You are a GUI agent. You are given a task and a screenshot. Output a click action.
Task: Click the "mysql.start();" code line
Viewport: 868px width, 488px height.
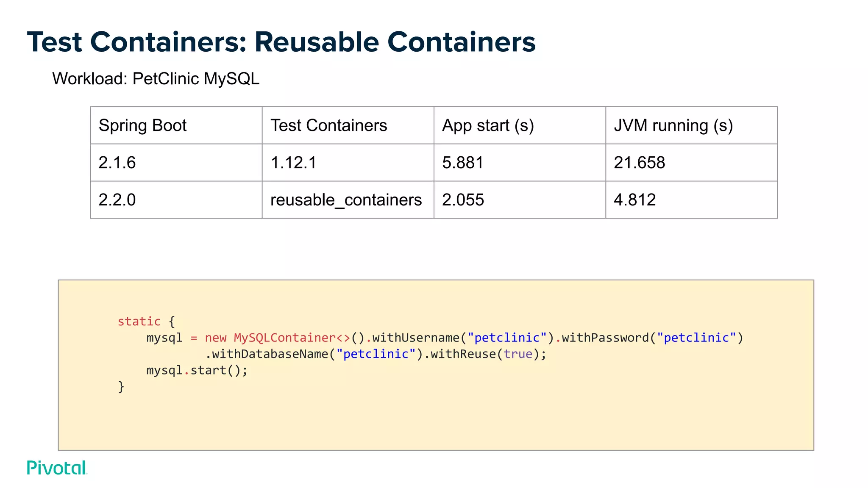coord(197,371)
